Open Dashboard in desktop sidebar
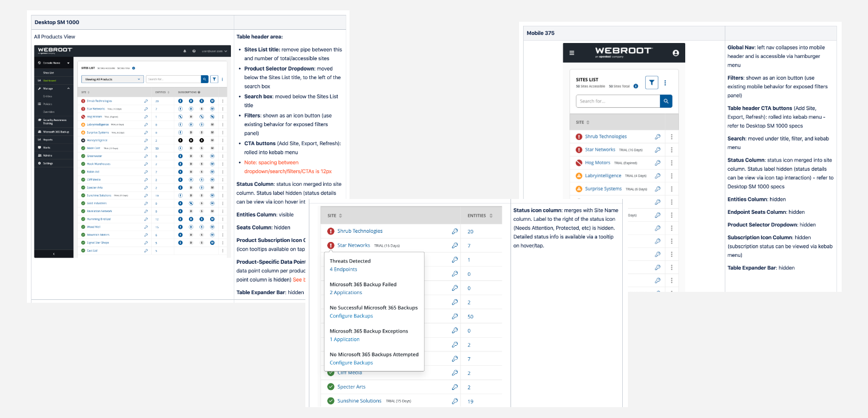The height and width of the screenshot is (418, 868). click(49, 80)
